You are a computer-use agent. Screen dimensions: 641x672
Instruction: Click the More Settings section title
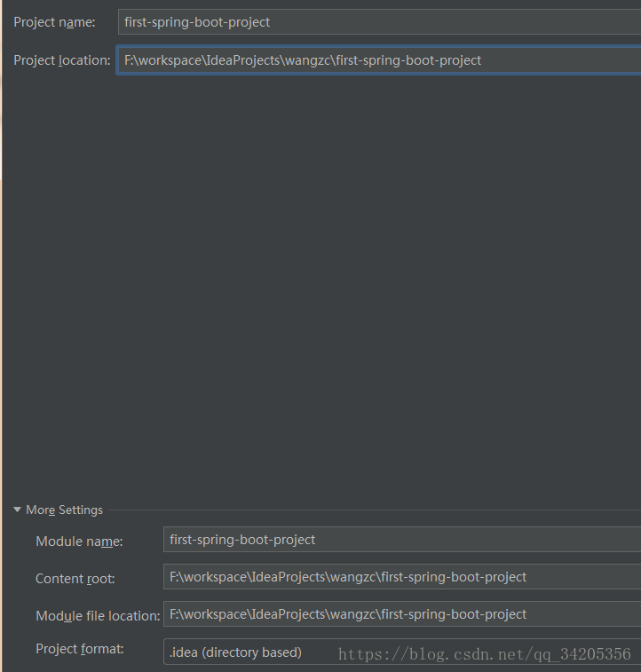pos(64,510)
